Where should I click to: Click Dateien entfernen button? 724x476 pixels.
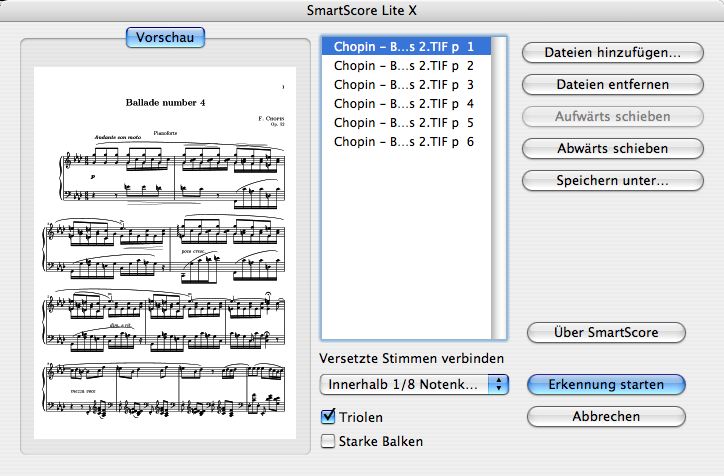tap(613, 84)
